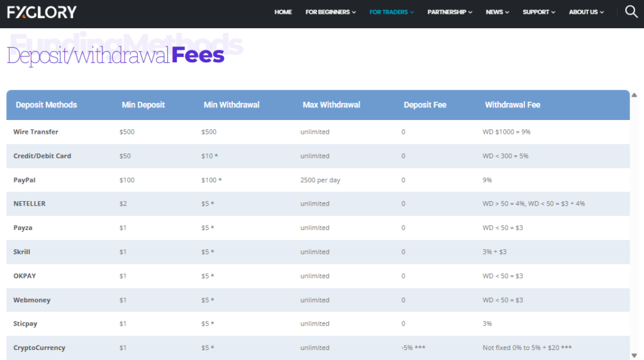644x360 pixels.
Task: Click the NETELLER row label
Action: [30, 204]
